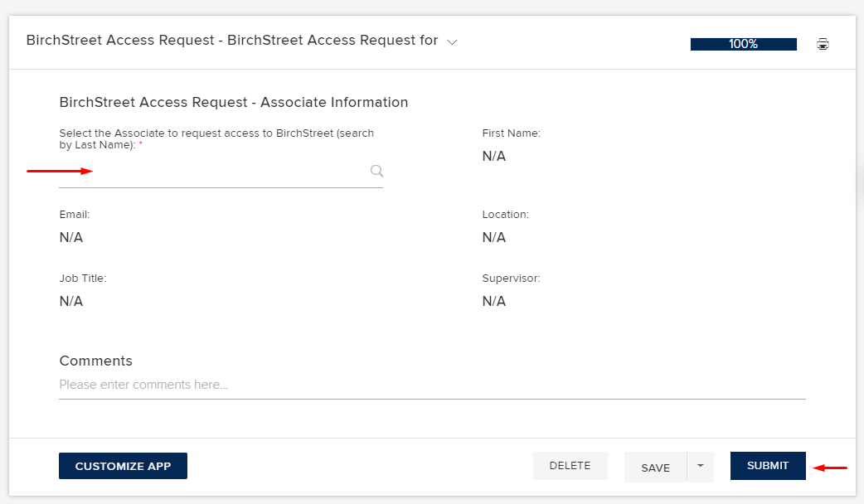Click the BirchStreet Access Request title text
This screenshot has height=504, width=864.
tap(232, 41)
